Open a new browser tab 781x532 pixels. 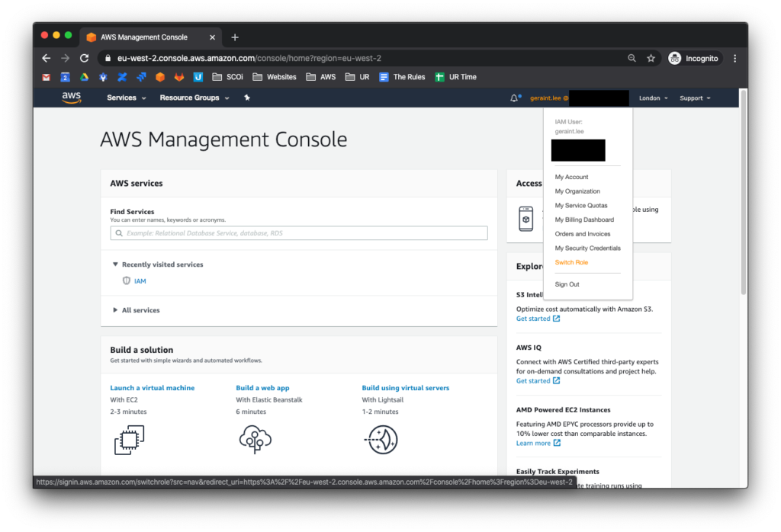click(235, 37)
